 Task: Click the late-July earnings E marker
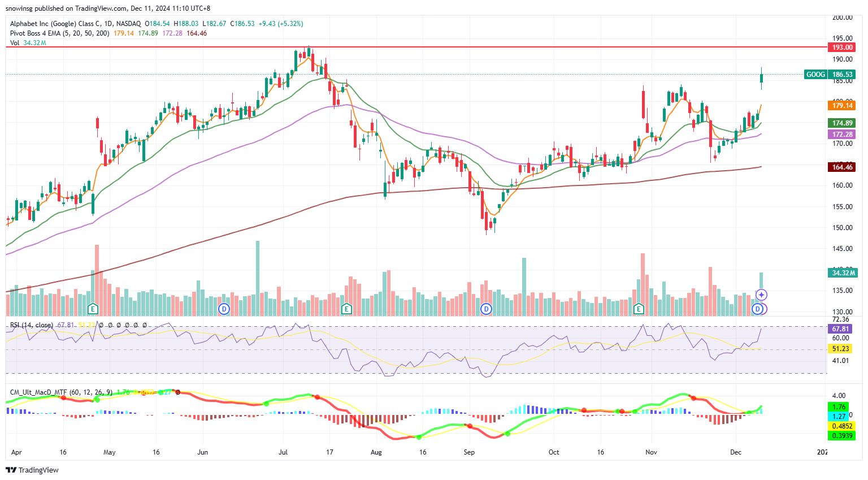[x=346, y=309]
